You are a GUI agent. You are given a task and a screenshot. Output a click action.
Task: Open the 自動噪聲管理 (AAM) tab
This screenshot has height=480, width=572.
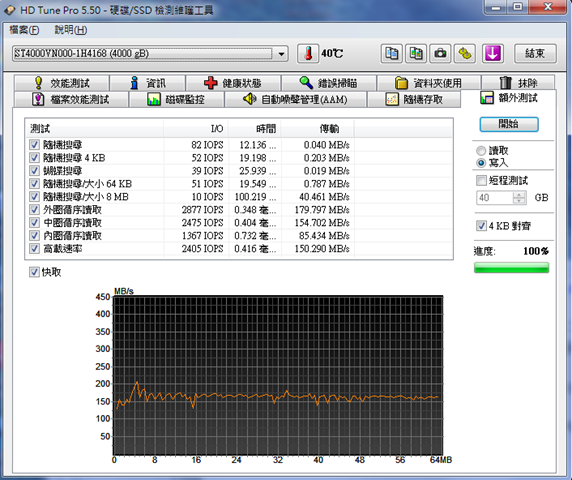295,99
